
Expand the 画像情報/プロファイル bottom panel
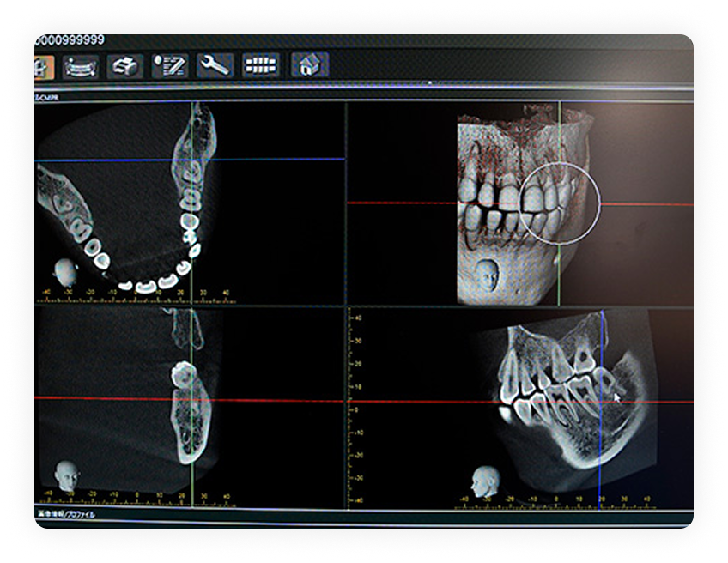67,515
